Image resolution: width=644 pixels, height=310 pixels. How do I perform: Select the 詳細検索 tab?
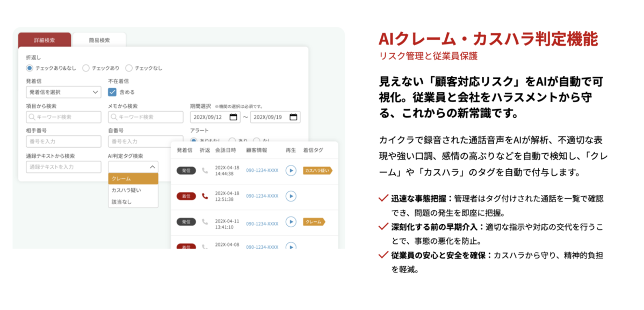point(44,40)
